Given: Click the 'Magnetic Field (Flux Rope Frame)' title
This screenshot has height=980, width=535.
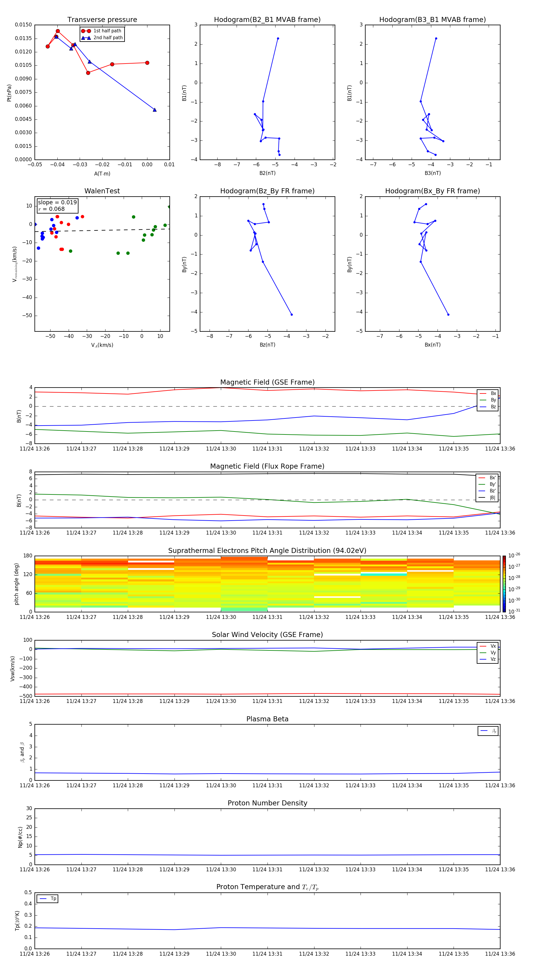Looking at the screenshot, I should click(x=267, y=467).
